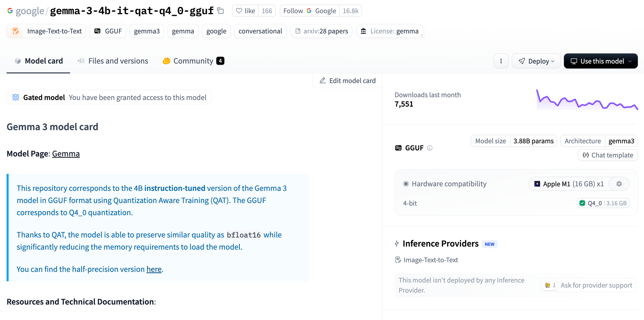Open hardware settings gear icon
This screenshot has width=644, height=320.
pos(619,184)
